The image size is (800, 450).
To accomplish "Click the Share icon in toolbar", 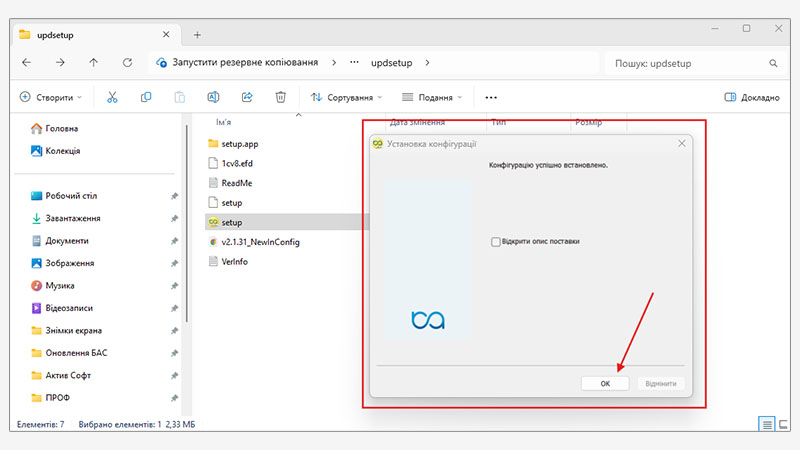I will [247, 97].
